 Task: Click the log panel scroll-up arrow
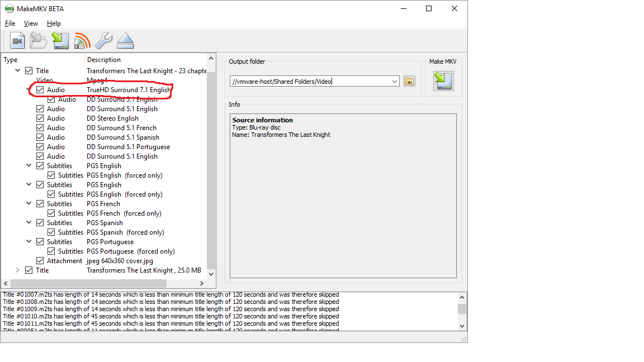pos(462,297)
